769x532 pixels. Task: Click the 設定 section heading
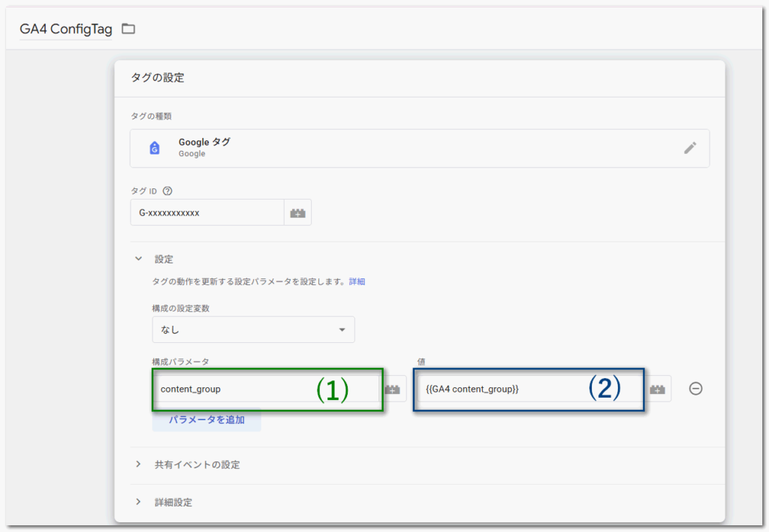(x=164, y=259)
